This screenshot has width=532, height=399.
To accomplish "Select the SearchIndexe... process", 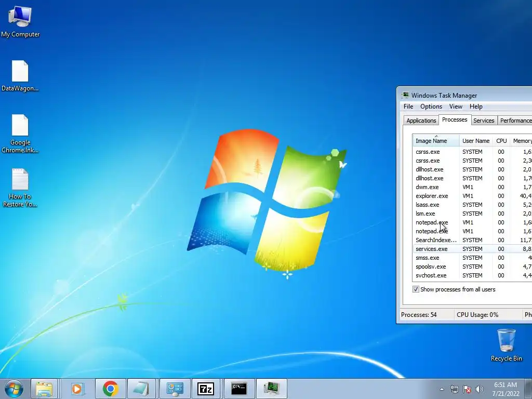I will [472, 240].
